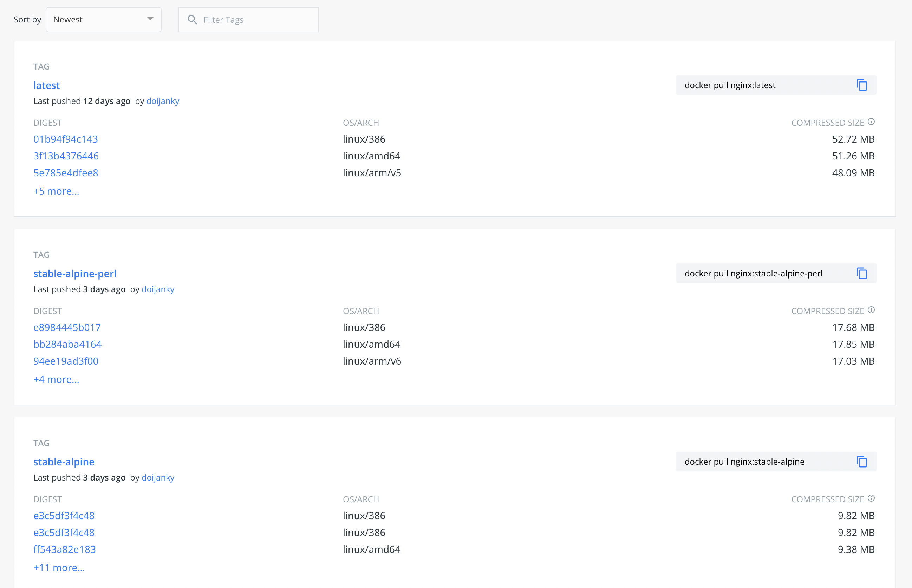Expand +5 more digests for latest

pyautogui.click(x=56, y=191)
